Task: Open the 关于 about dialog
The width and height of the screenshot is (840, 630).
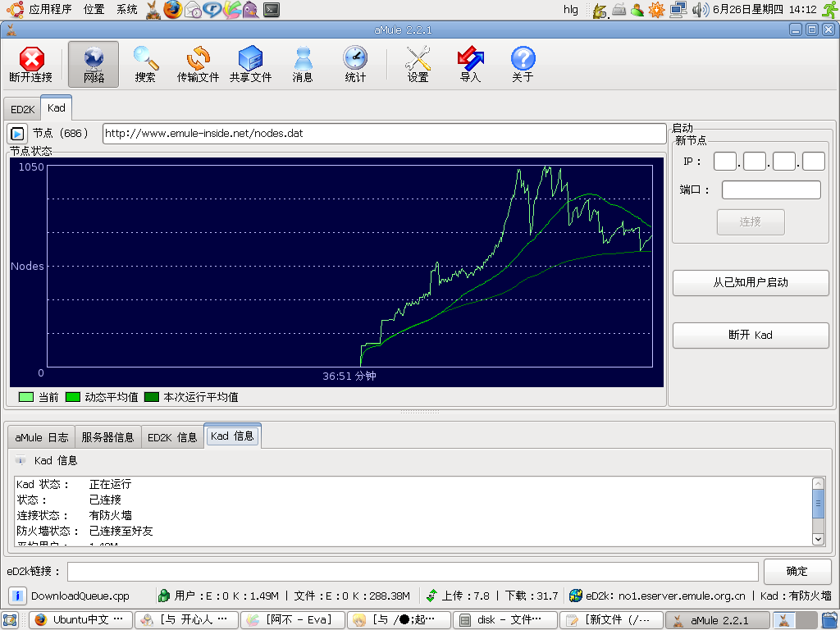Action: (x=523, y=64)
